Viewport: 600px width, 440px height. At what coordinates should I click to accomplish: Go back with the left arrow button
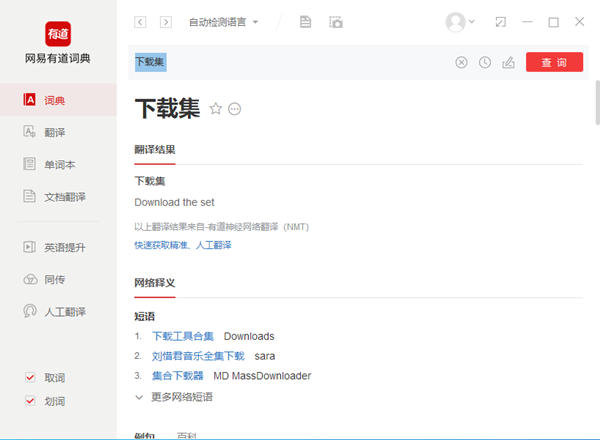[140, 22]
